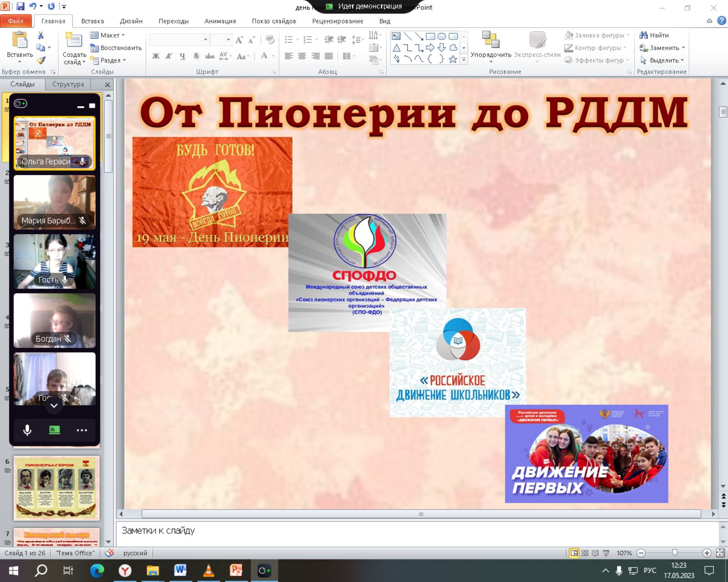Click numbered list icon
The height and width of the screenshot is (582, 728).
pyautogui.click(x=308, y=40)
